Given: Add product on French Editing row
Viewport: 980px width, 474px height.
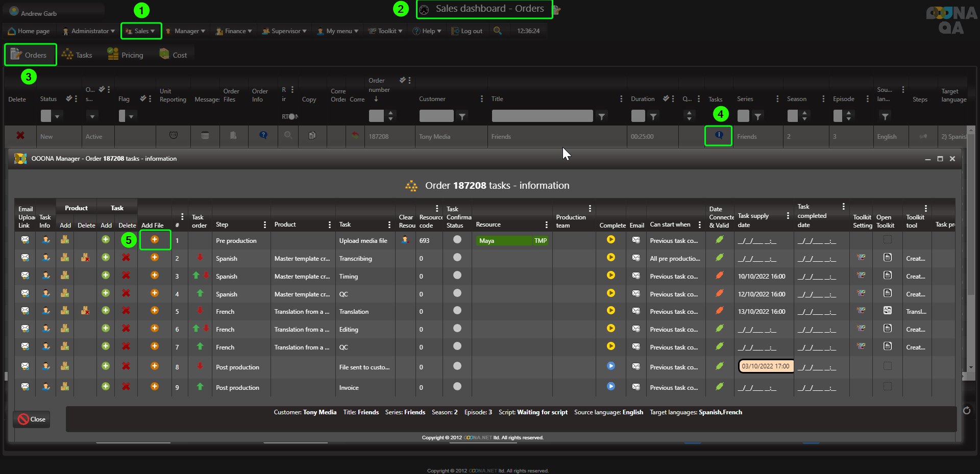Looking at the screenshot, I should 65,329.
